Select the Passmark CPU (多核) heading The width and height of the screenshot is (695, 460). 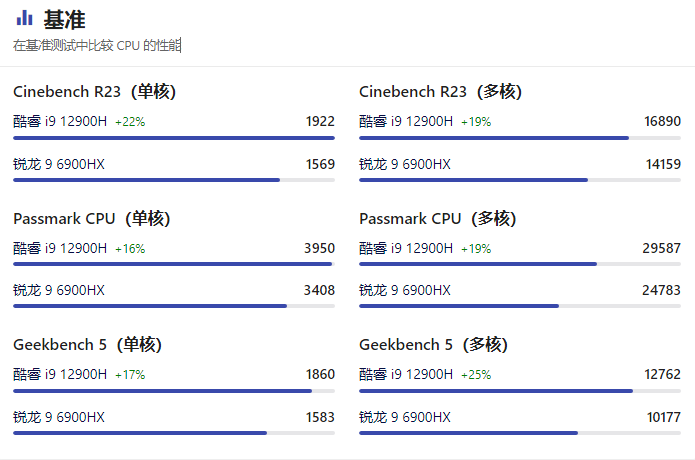coord(438,218)
